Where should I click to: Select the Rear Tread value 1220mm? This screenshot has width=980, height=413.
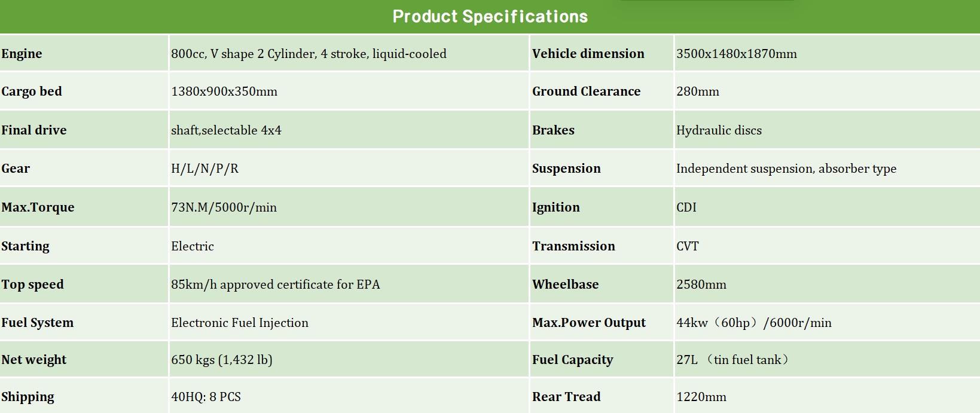coord(701,397)
